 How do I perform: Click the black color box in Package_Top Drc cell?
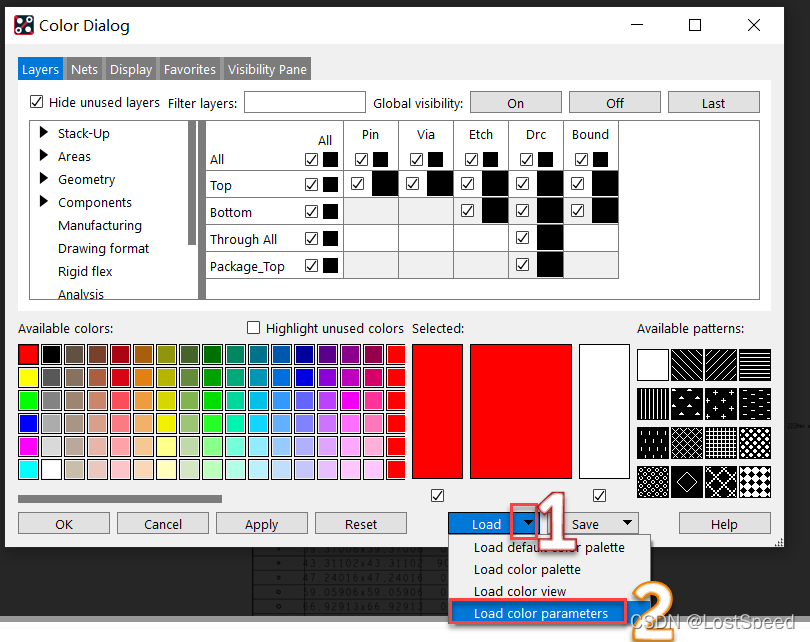(x=550, y=265)
